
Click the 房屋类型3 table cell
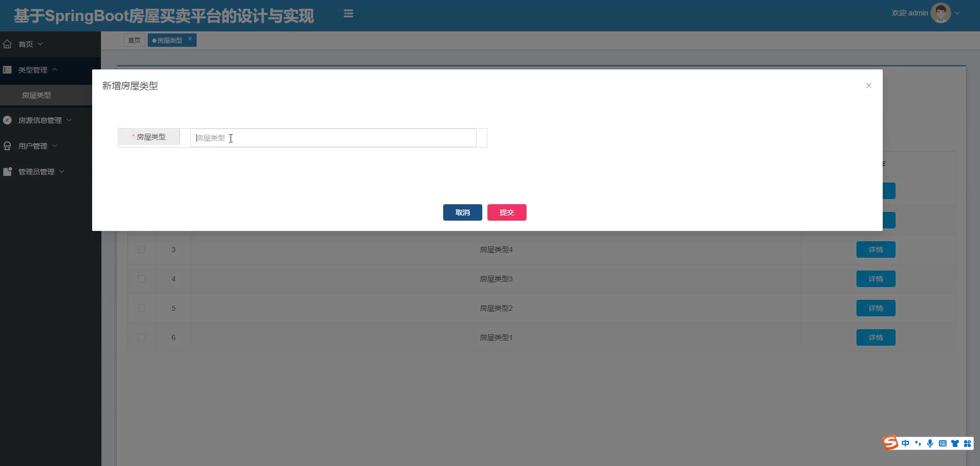coord(496,279)
